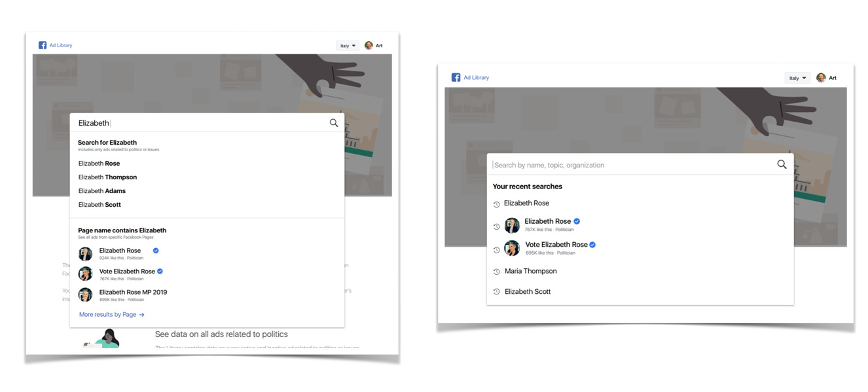Select Elizabeth Scott suggestion in left window
The width and height of the screenshot is (868, 392).
[99, 205]
